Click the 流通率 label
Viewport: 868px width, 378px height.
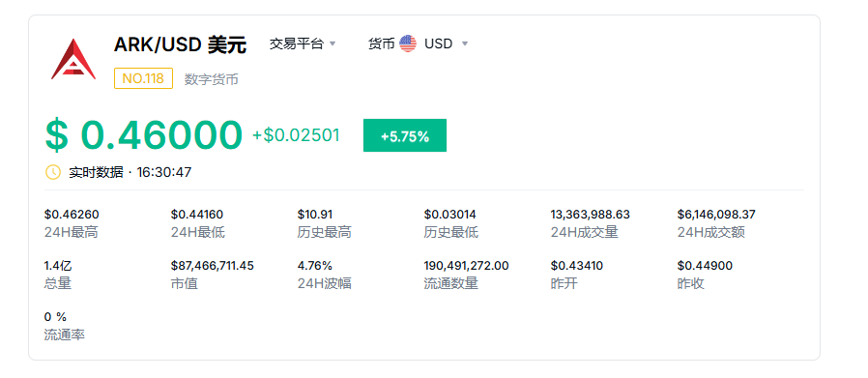(x=65, y=334)
